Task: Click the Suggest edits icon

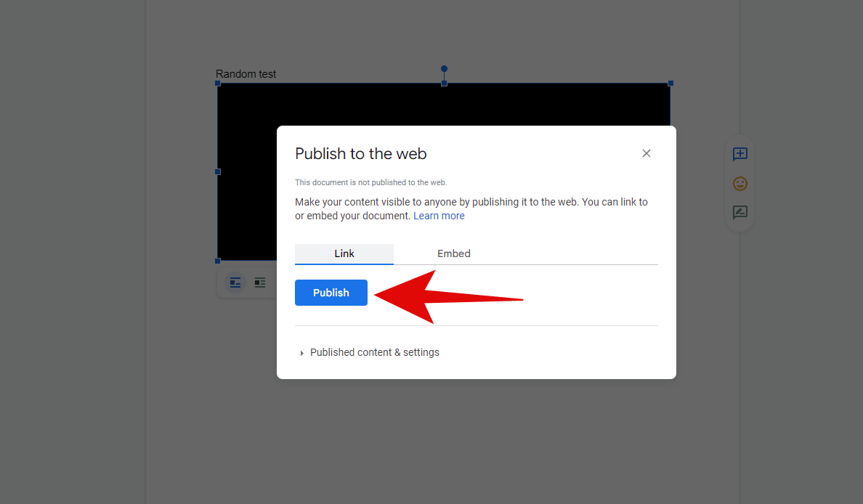Action: click(x=740, y=212)
